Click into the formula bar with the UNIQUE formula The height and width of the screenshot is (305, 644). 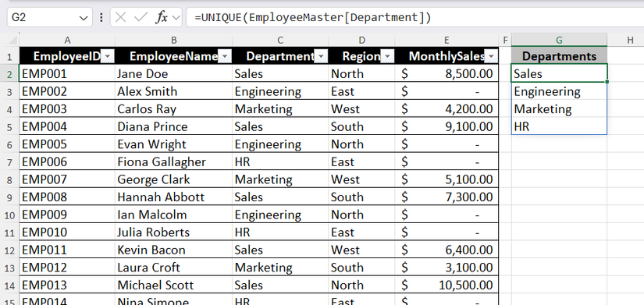415,18
